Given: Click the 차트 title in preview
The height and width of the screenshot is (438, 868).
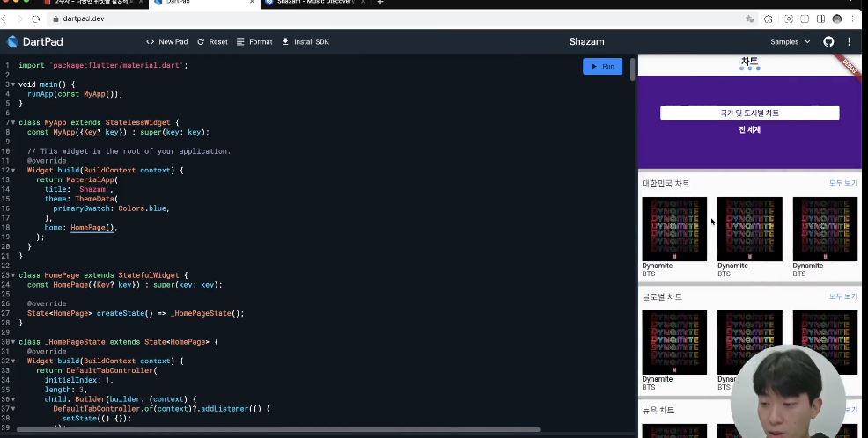Looking at the screenshot, I should [x=749, y=61].
